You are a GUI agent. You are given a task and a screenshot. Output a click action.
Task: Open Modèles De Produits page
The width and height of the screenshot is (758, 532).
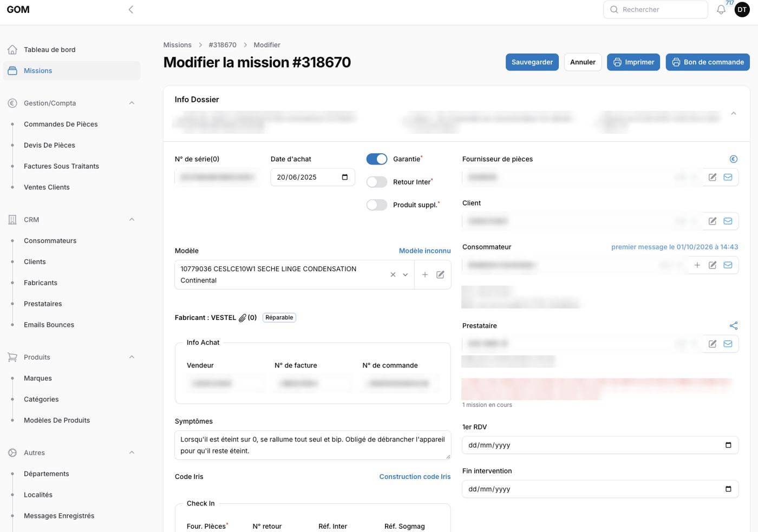click(57, 421)
